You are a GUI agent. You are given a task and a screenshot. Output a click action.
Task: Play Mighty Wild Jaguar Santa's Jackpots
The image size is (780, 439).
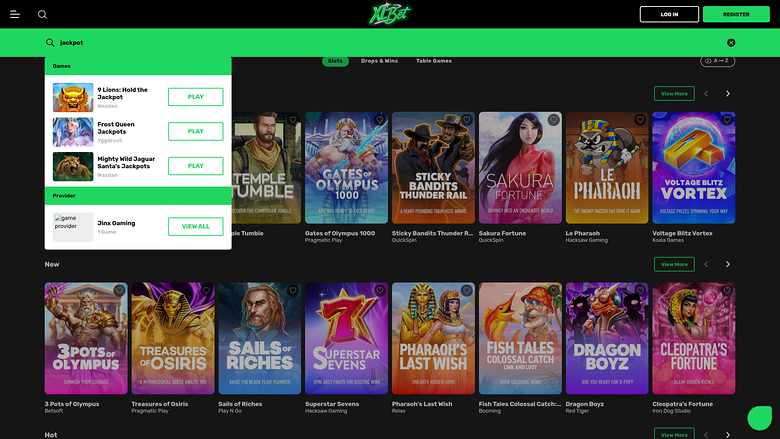(x=195, y=166)
